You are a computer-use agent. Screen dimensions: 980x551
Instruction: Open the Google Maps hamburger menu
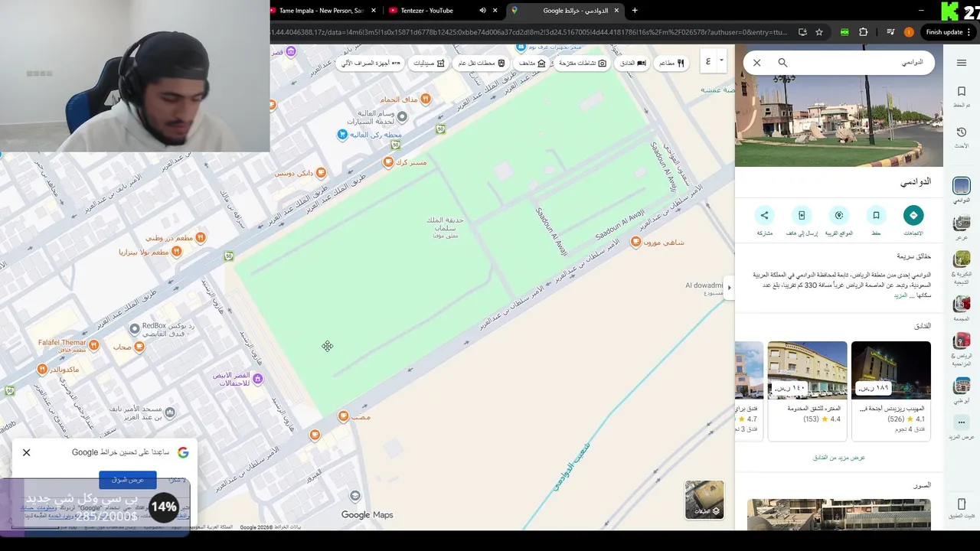coord(961,63)
